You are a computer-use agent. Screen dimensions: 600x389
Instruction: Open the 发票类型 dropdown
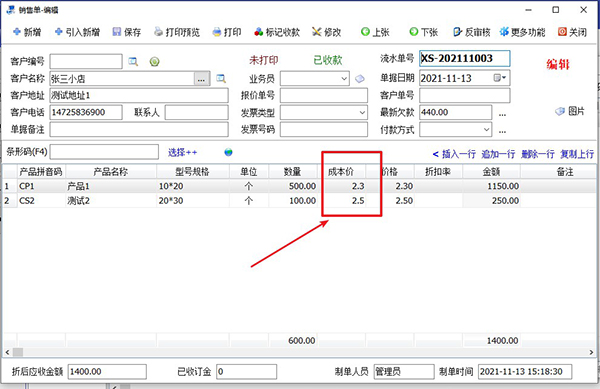point(362,112)
